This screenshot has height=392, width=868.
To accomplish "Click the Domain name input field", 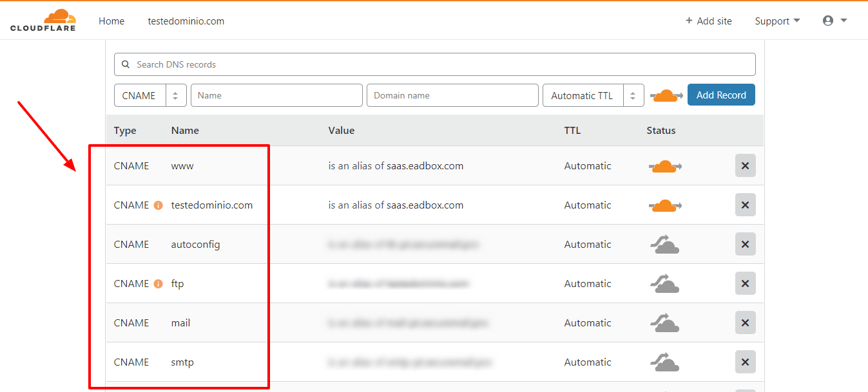I will (452, 95).
